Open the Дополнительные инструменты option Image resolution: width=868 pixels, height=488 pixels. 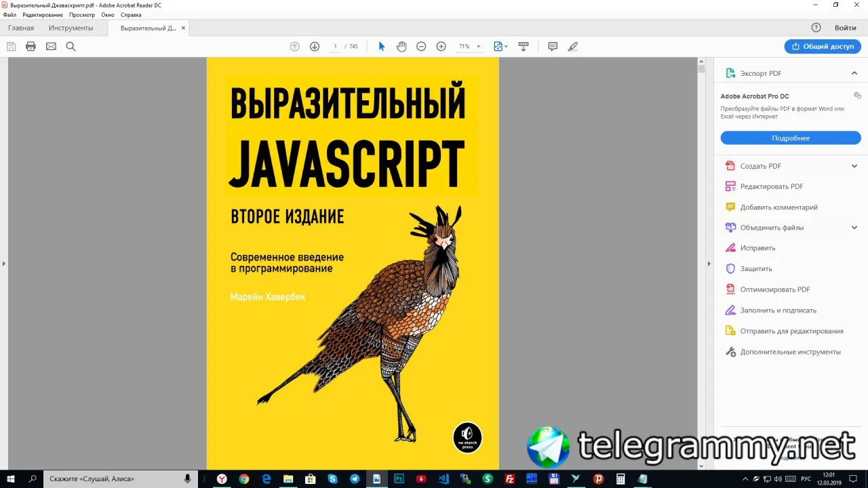[x=791, y=352]
